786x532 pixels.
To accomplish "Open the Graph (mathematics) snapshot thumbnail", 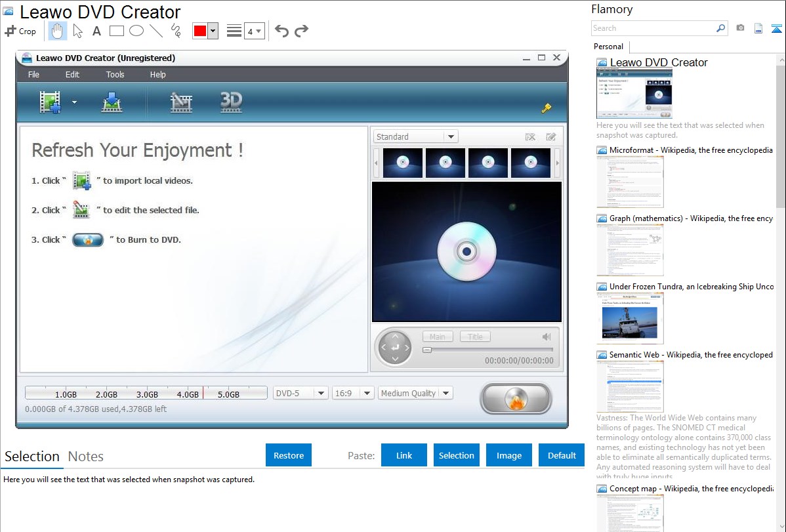I will click(630, 249).
